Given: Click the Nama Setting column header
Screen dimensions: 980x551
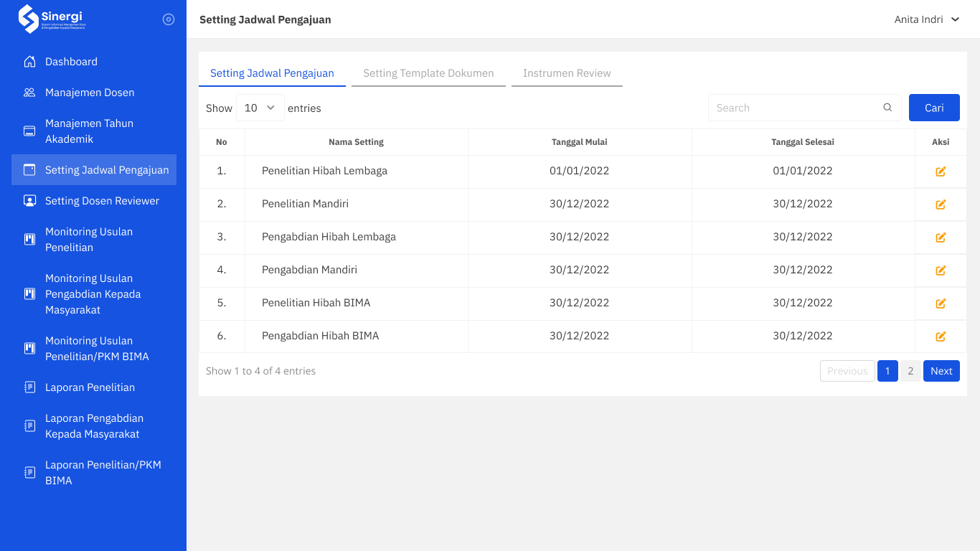Looking at the screenshot, I should pos(357,142).
